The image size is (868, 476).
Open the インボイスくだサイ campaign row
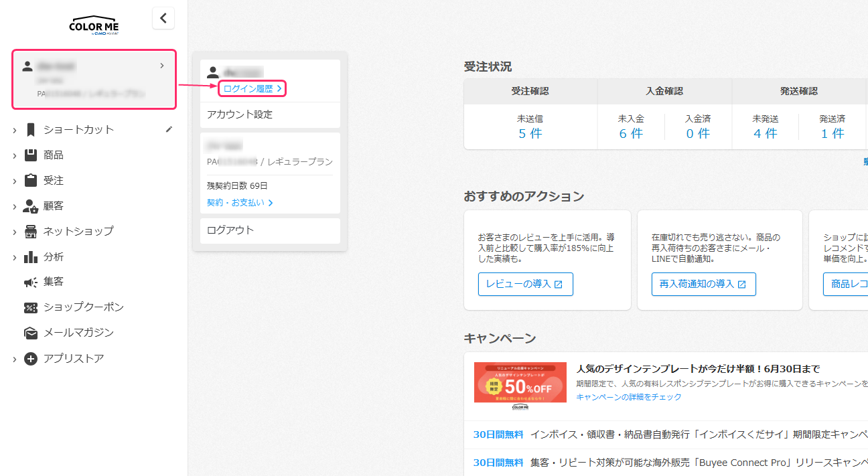pyautogui.click(x=670, y=434)
